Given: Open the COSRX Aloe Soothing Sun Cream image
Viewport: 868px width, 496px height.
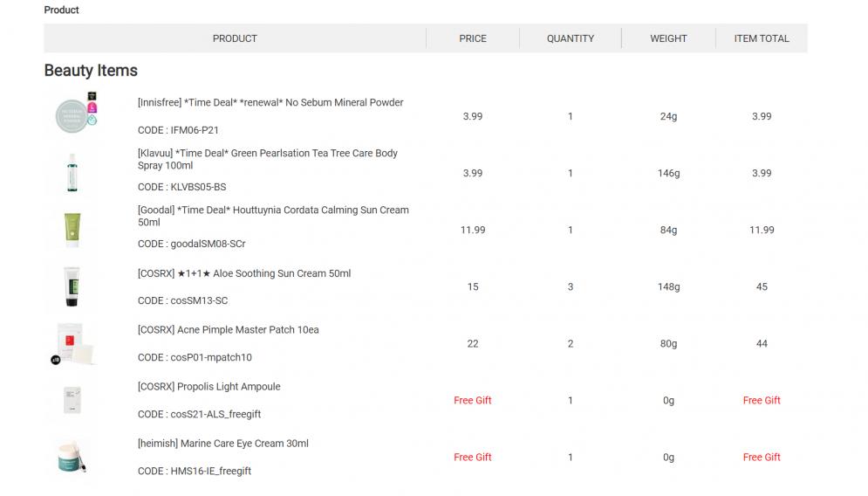Looking at the screenshot, I should 72,286.
